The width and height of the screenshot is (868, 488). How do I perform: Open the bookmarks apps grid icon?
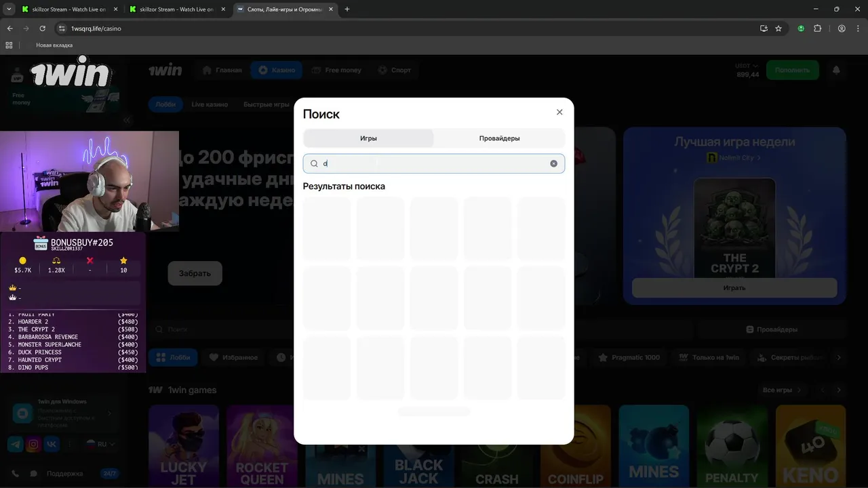point(9,45)
